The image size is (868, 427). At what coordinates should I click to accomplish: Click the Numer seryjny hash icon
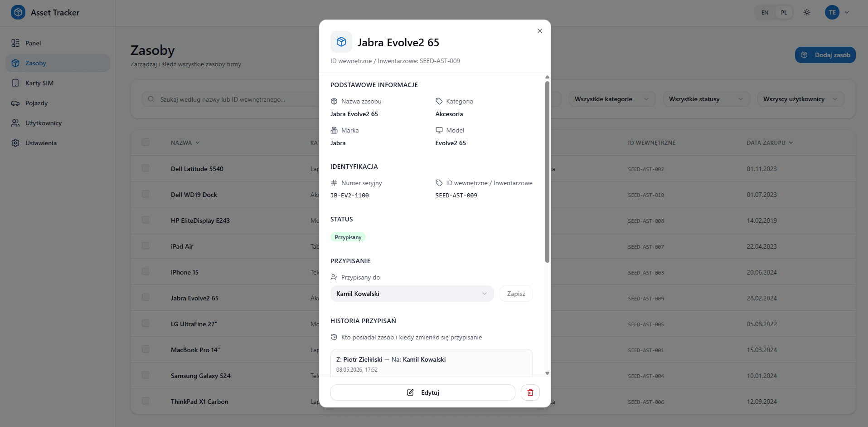click(x=334, y=183)
